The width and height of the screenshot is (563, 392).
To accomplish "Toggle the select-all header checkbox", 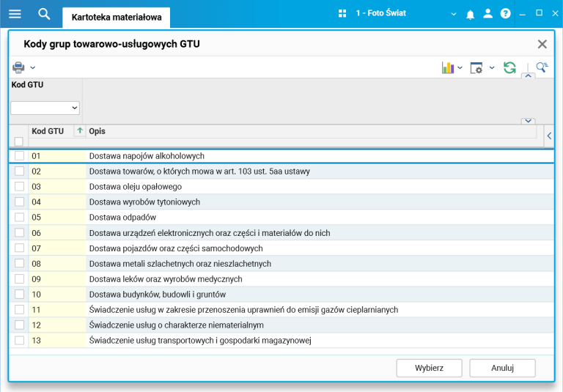I will pos(18,141).
